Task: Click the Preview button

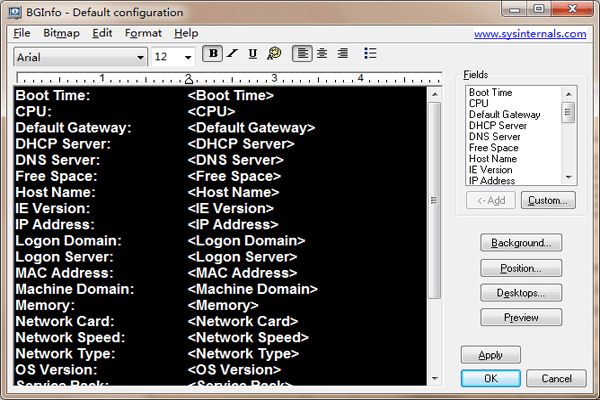Action: pos(521,318)
